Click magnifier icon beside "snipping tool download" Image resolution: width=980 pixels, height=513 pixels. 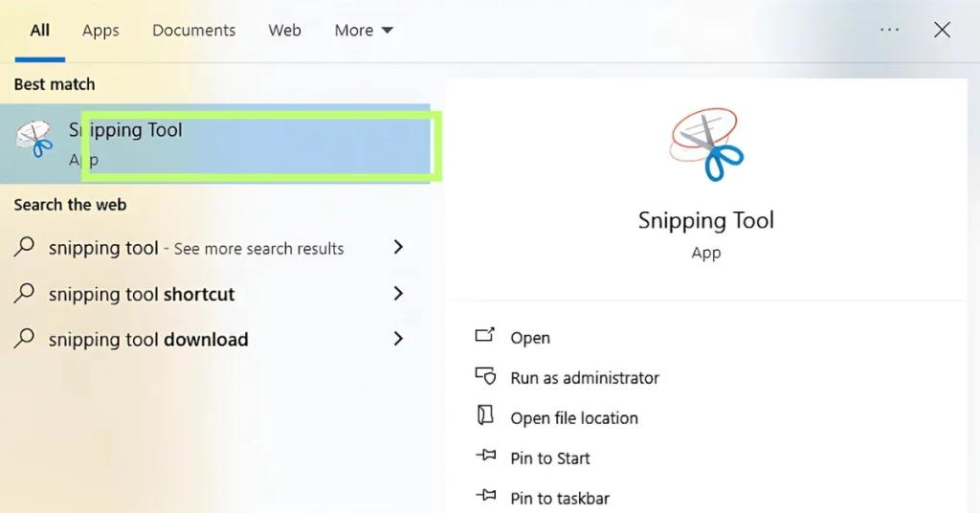coord(24,338)
